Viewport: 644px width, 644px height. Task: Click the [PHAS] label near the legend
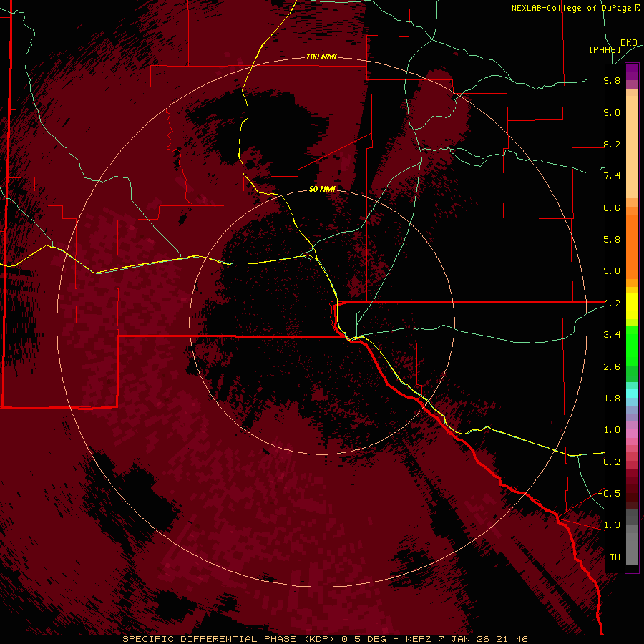605,50
